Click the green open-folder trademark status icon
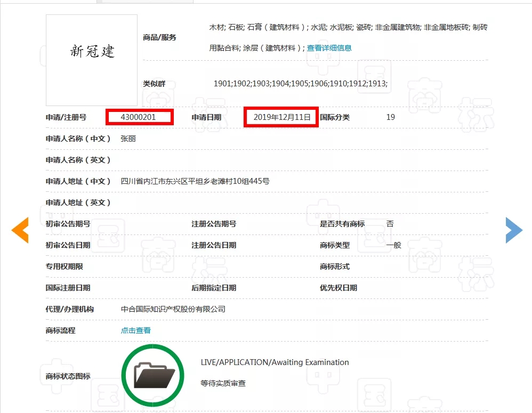Viewport: 532px width, 413px height. tap(152, 375)
